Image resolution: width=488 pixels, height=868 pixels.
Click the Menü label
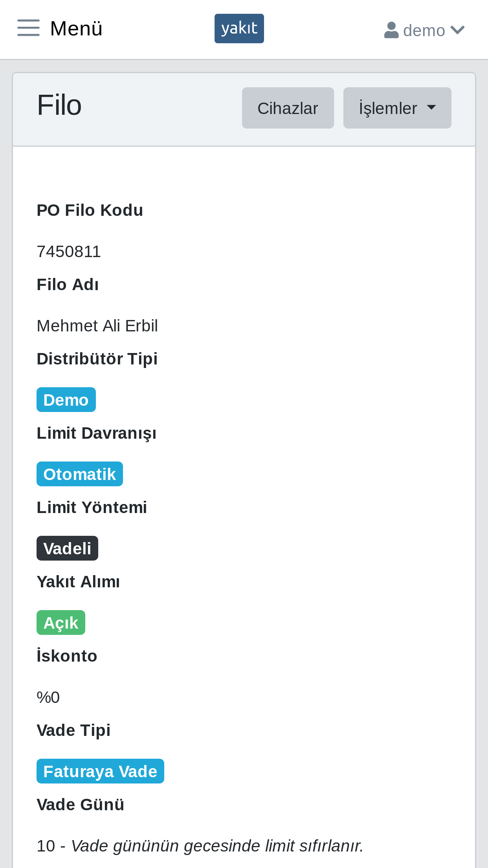pyautogui.click(x=76, y=28)
